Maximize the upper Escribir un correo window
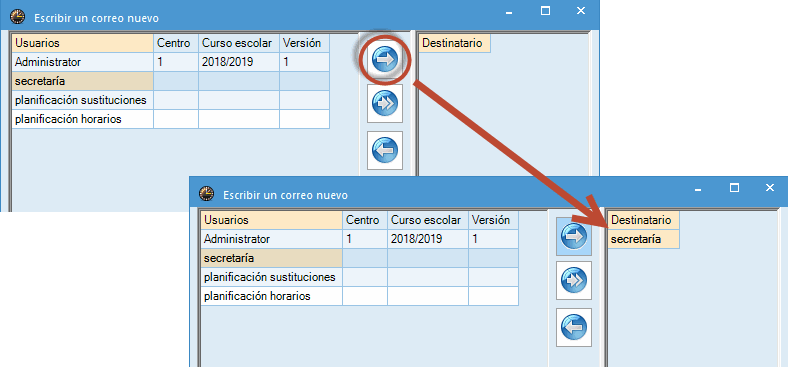Screen dimensions: 788x367 click(545, 11)
